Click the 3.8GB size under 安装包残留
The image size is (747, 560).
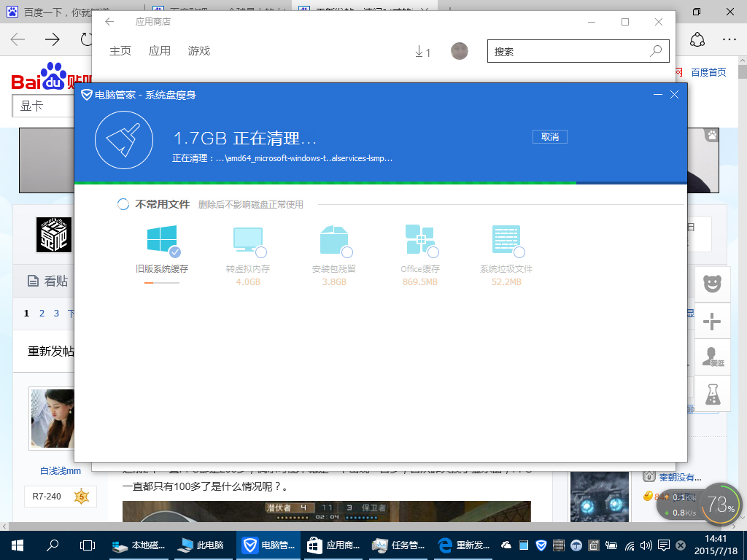[x=334, y=282]
